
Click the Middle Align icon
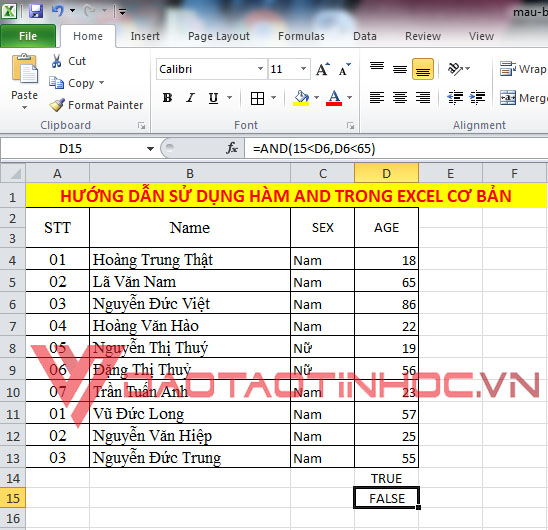point(400,69)
